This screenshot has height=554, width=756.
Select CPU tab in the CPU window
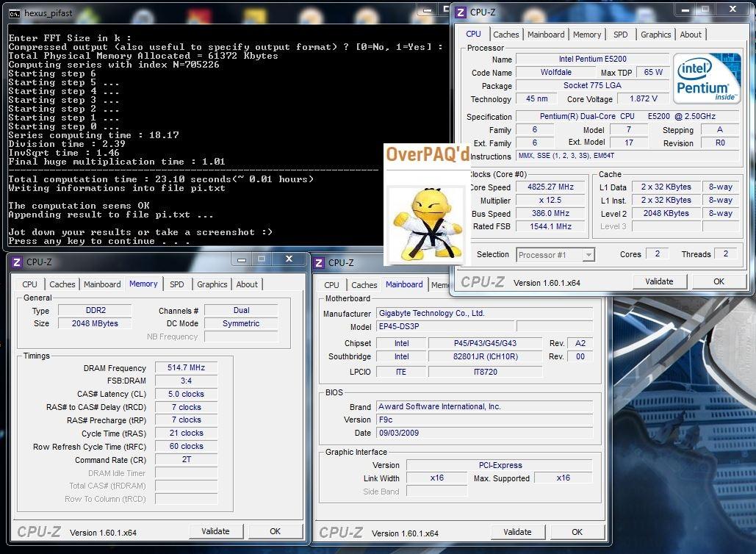[473, 35]
